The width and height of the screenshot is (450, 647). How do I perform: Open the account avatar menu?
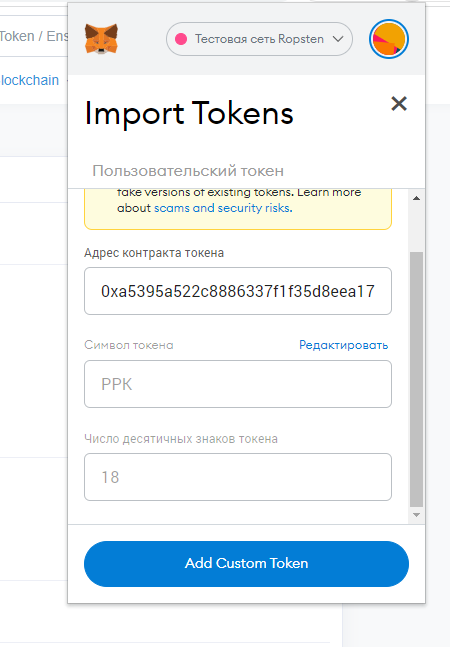[x=389, y=39]
